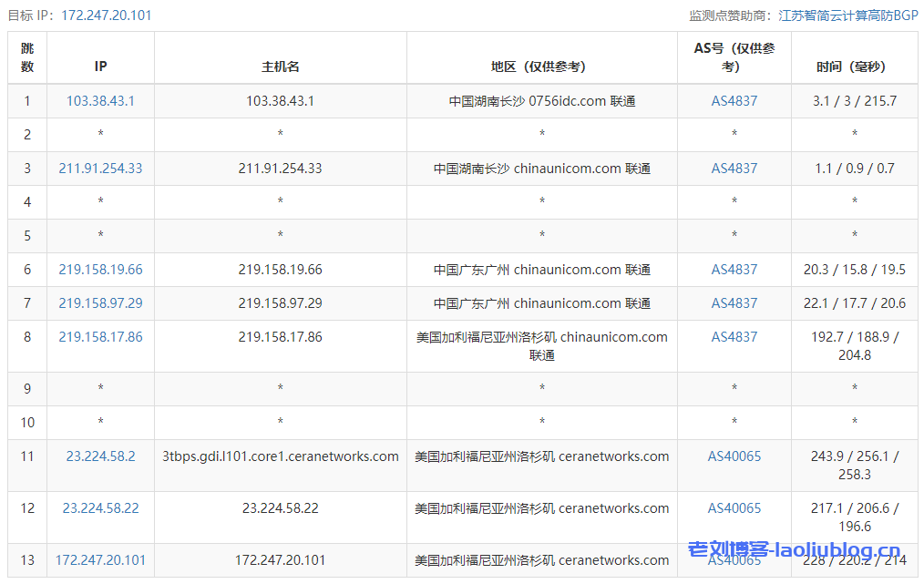Screen dimensions: 924x584
Task: Select the 219.158.97.29 IP link
Action: click(100, 303)
